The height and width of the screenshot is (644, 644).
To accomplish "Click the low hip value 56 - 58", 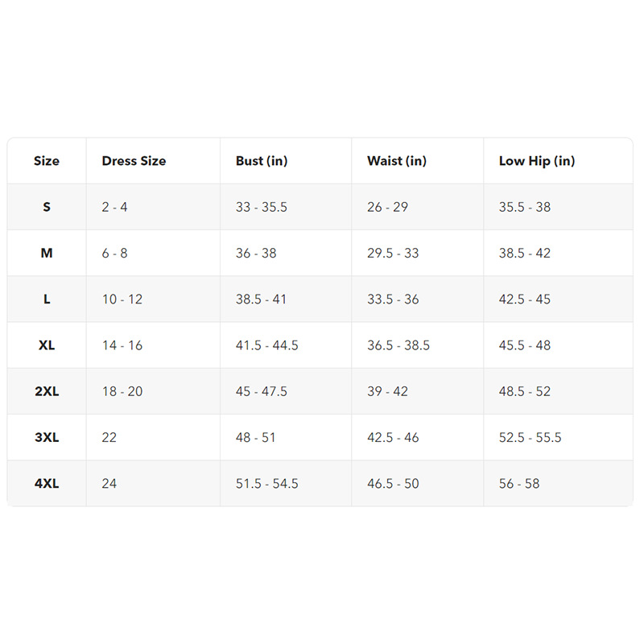I will pos(519,484).
